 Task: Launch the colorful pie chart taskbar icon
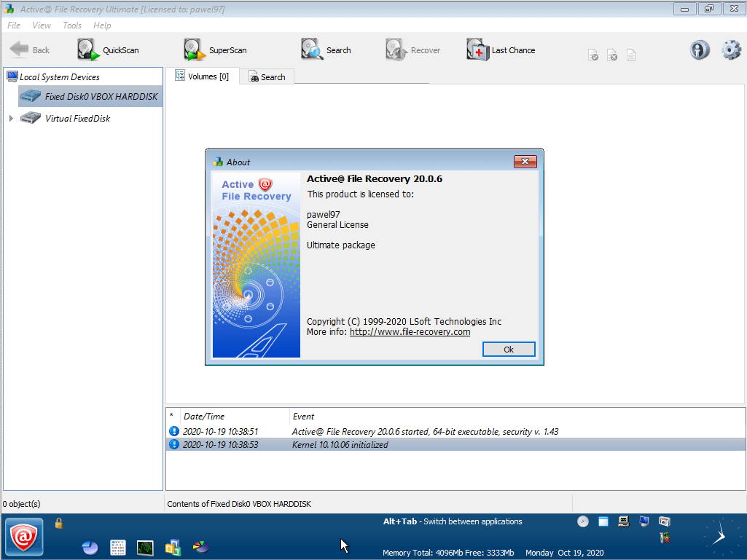200,547
